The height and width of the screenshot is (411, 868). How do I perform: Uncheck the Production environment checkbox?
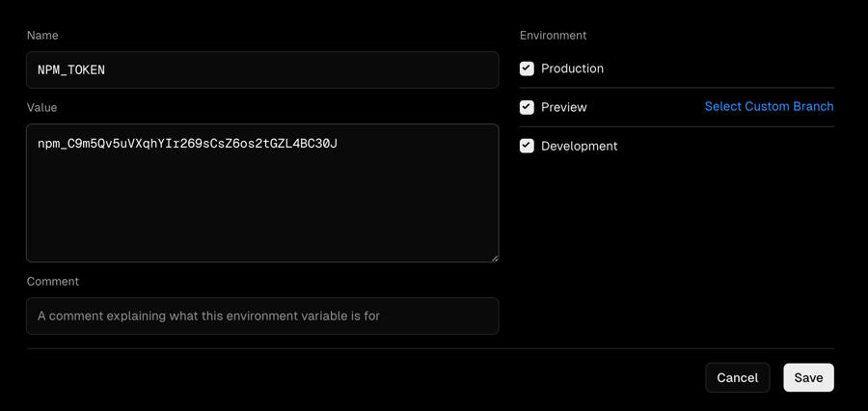(527, 68)
